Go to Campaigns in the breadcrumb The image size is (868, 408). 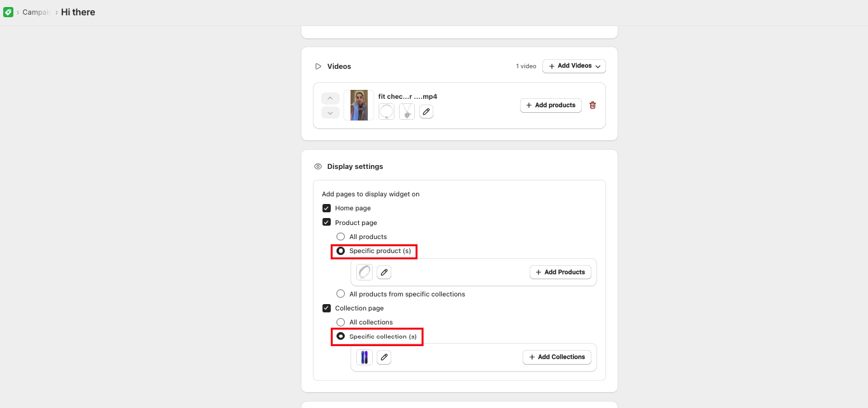pos(36,12)
